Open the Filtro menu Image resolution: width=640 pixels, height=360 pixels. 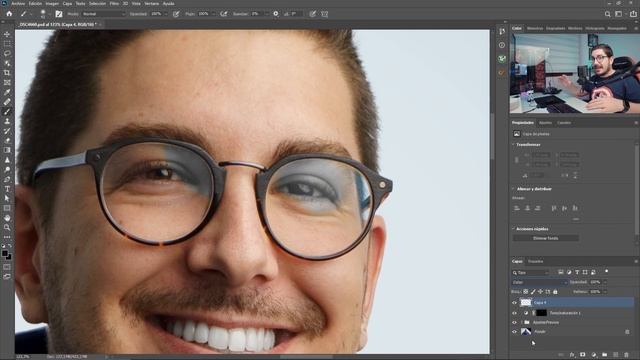pyautogui.click(x=114, y=3)
